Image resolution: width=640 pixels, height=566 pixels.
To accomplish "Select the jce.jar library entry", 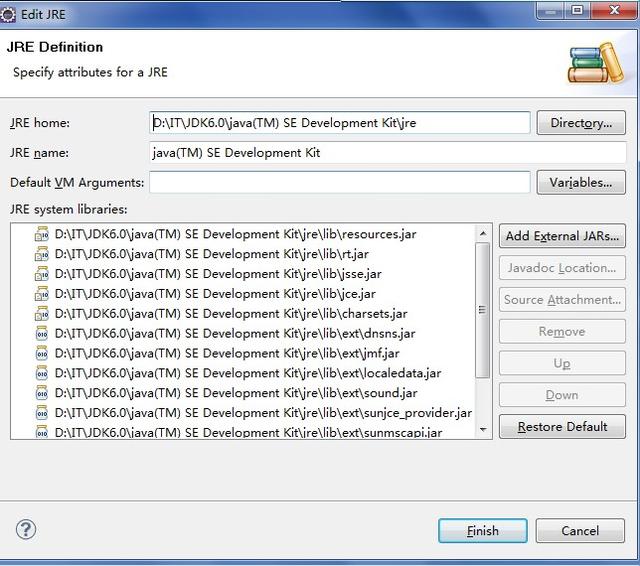I will [215, 294].
